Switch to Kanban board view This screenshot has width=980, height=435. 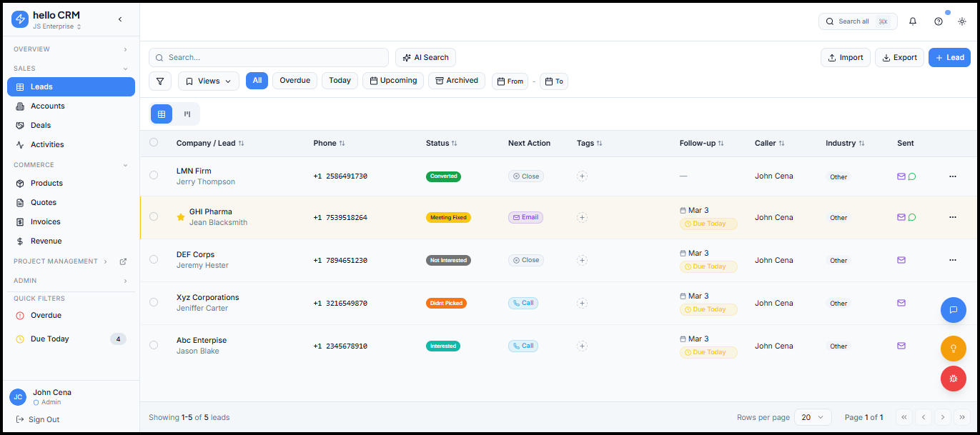187,114
